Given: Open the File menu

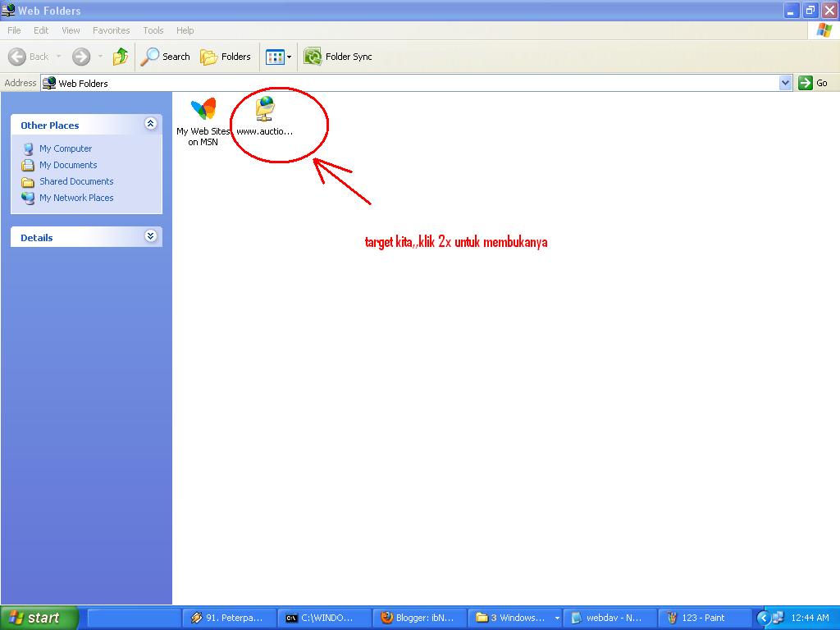Looking at the screenshot, I should 14,30.
